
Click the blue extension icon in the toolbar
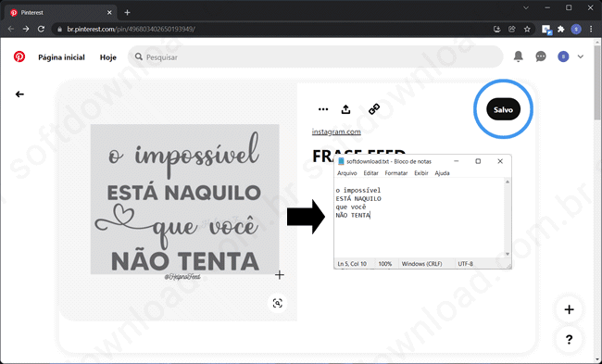[546, 30]
